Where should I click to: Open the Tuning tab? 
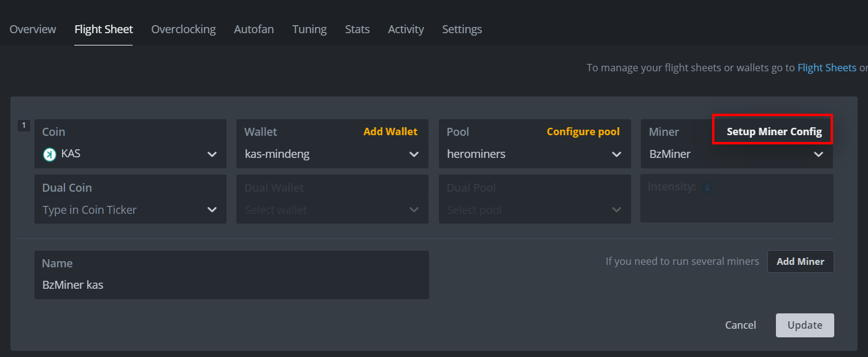click(x=309, y=29)
